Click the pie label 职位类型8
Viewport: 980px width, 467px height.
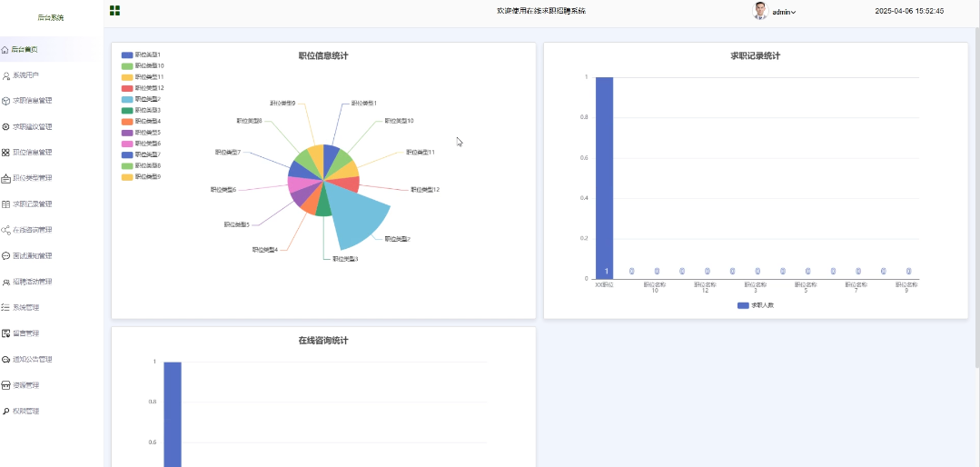click(250, 121)
